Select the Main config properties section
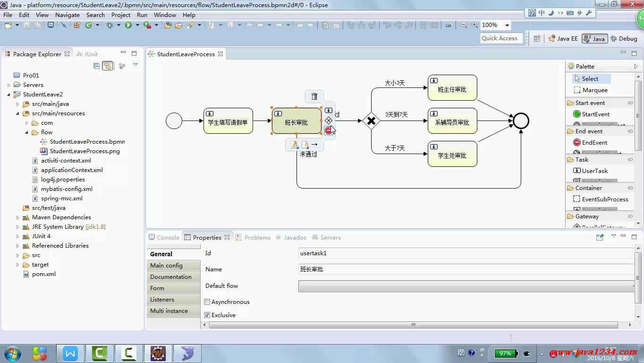Screen dimensions: 644x363 pos(174,266)
